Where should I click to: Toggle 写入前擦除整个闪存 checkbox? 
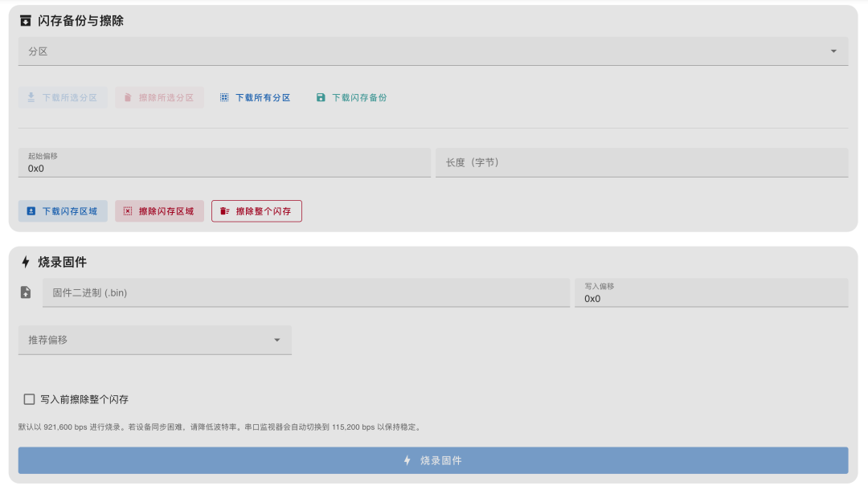coord(30,399)
